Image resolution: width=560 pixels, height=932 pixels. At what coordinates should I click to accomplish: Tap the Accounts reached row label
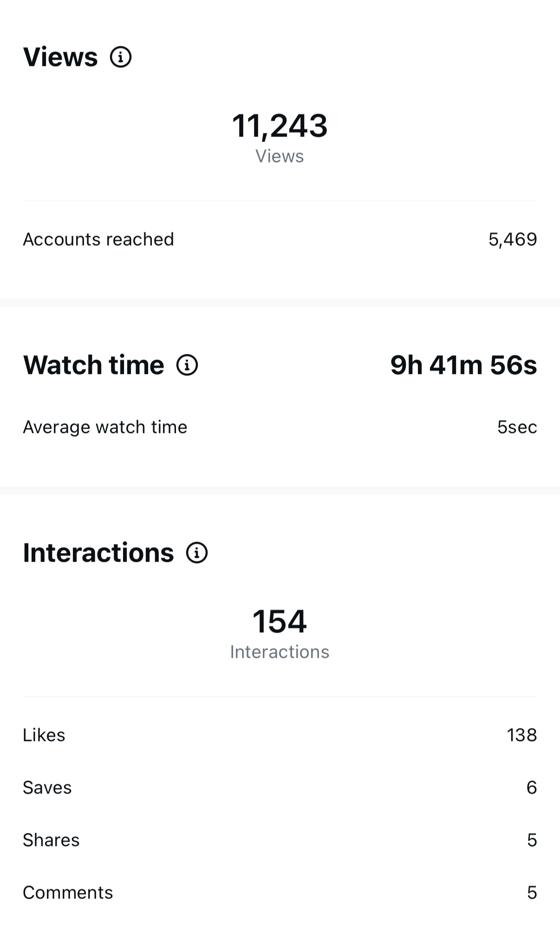pyautogui.click(x=98, y=239)
